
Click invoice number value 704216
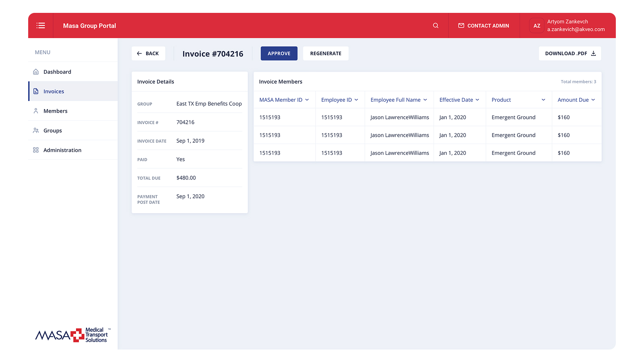coord(185,122)
